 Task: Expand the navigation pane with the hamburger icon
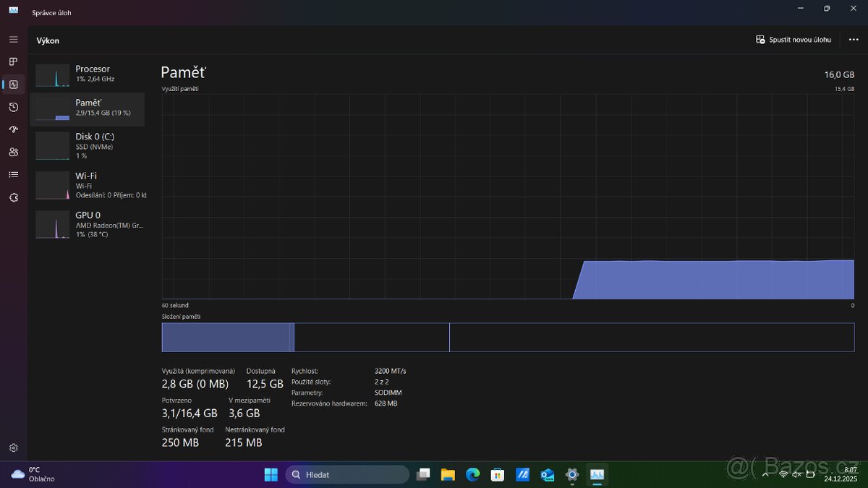coord(13,39)
